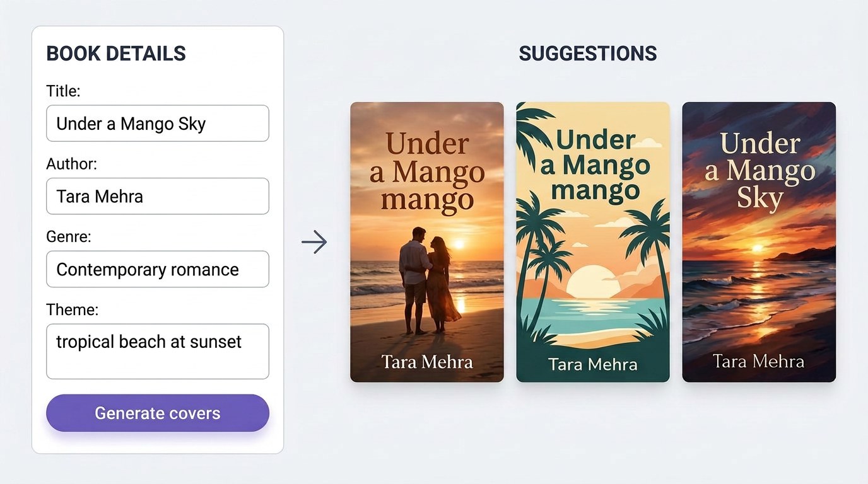868x484 pixels.
Task: Click the Author: label
Action: 71,164
